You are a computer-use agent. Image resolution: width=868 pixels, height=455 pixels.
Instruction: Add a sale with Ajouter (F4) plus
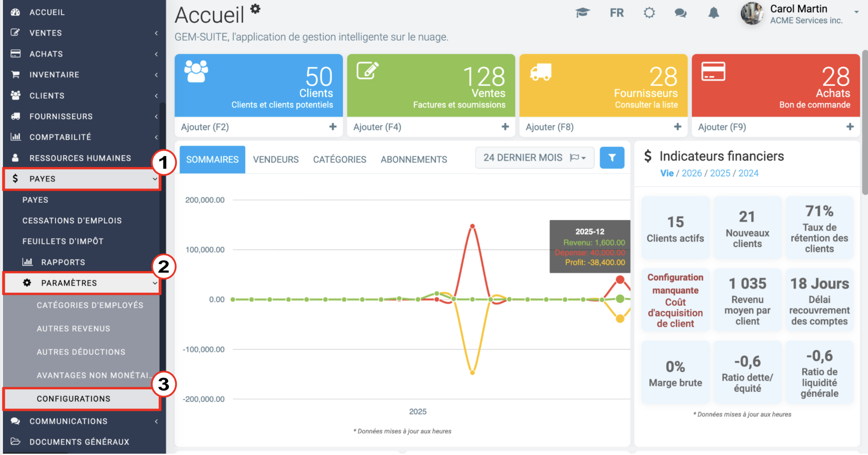(505, 127)
